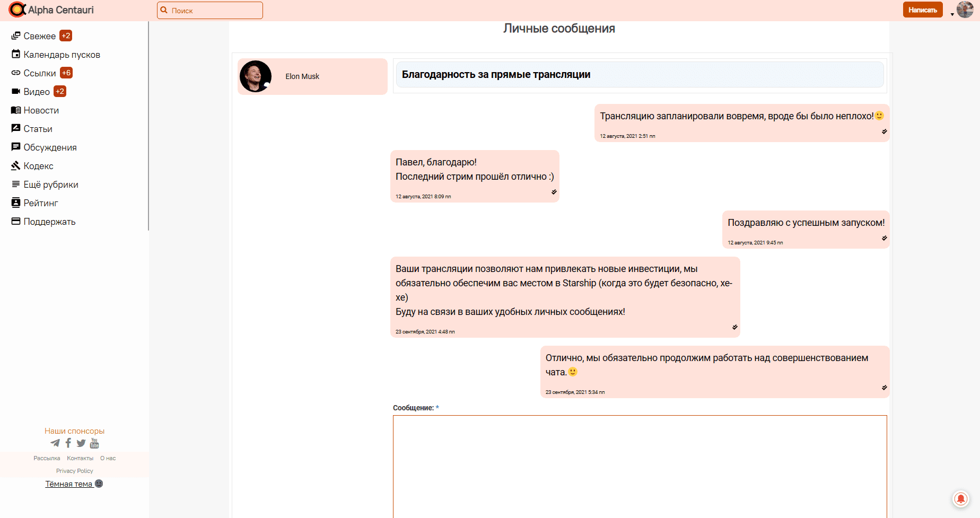Click the search magnifier icon

[x=164, y=10]
